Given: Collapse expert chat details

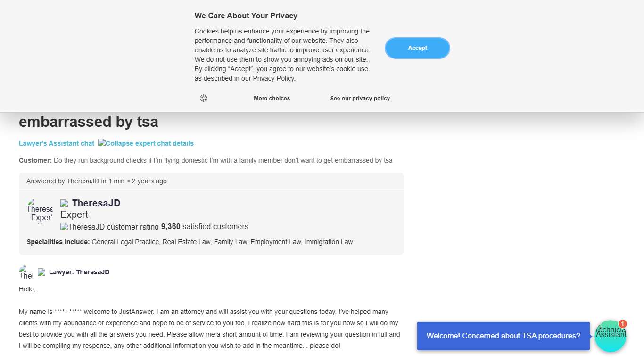Looking at the screenshot, I should coord(146,143).
